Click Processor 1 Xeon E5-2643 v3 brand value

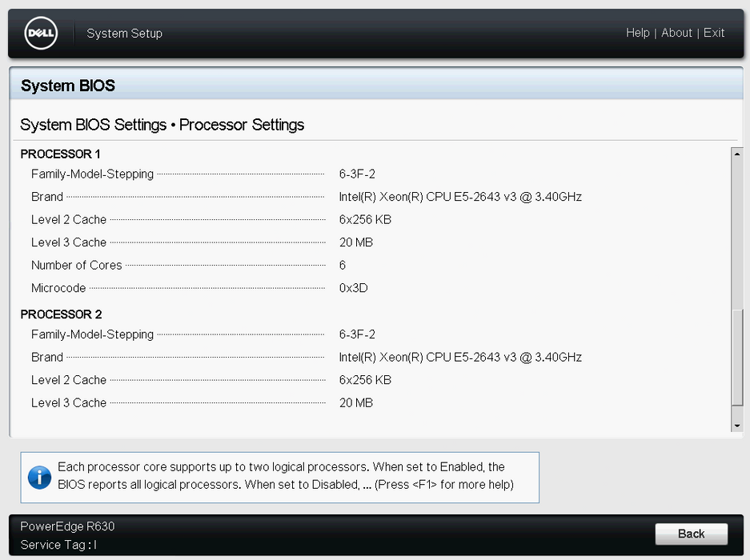pos(460,197)
